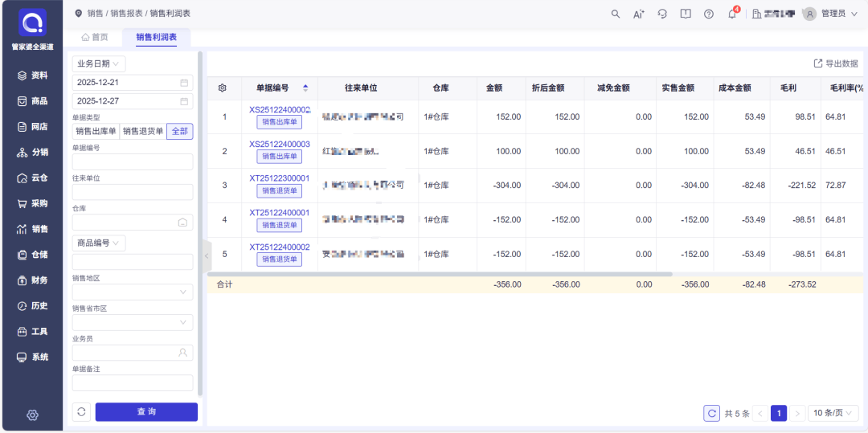
Task: Open the 10 条/页 page size dropdown
Action: click(x=833, y=413)
